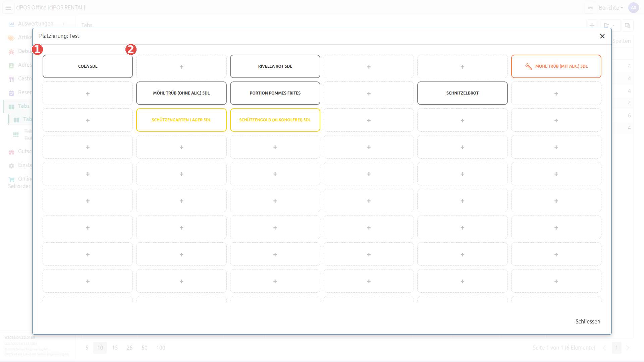Add item in empty slot left of SCHÜTZENGARTEN LAGER
The height and width of the screenshot is (362, 644).
[x=88, y=120]
